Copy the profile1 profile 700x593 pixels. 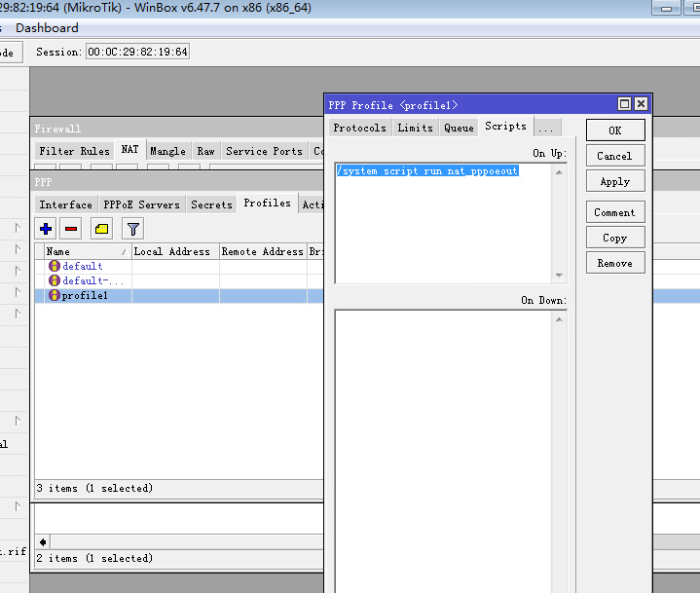615,238
